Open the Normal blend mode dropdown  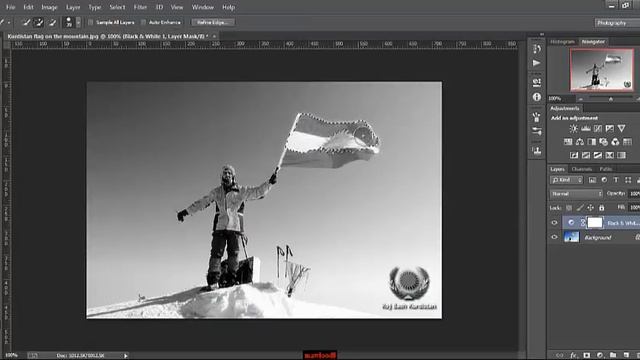click(576, 194)
